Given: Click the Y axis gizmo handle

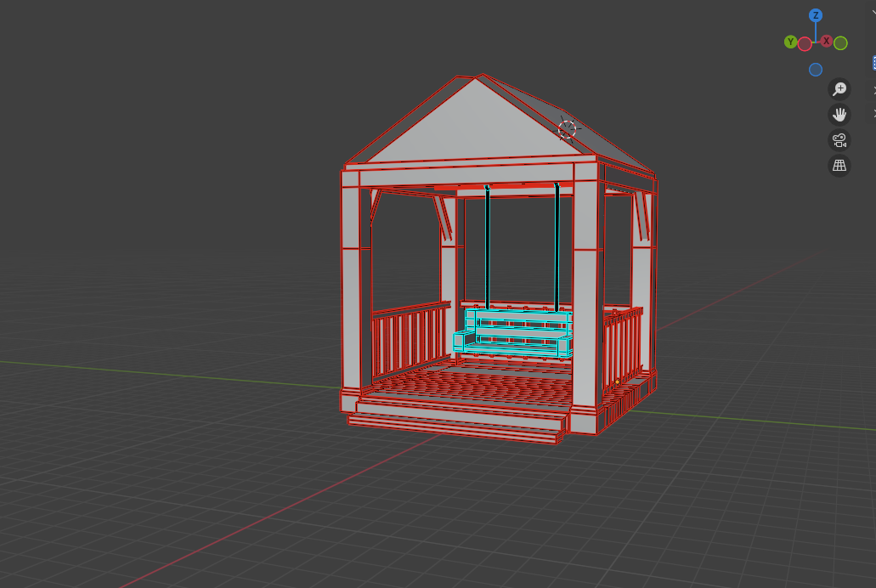Looking at the screenshot, I should point(790,42).
